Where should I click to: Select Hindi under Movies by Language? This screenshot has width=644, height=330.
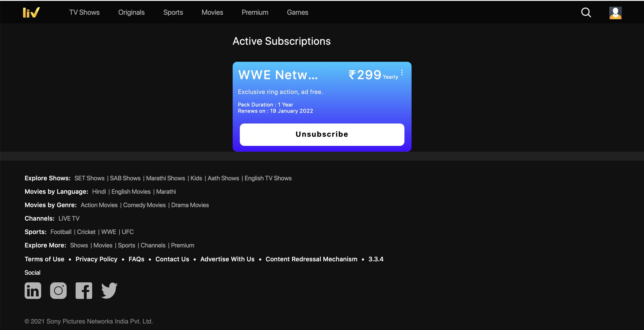[x=99, y=192]
